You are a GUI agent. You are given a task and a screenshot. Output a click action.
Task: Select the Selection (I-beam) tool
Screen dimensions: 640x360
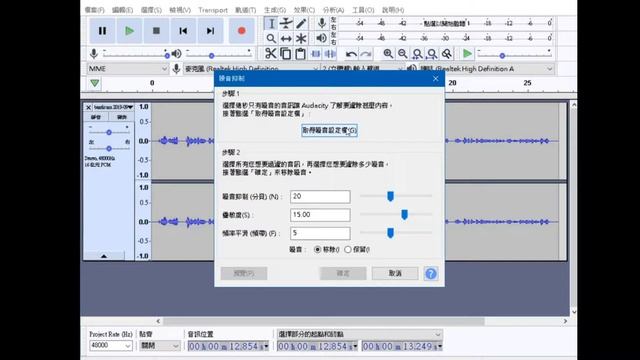(271, 24)
